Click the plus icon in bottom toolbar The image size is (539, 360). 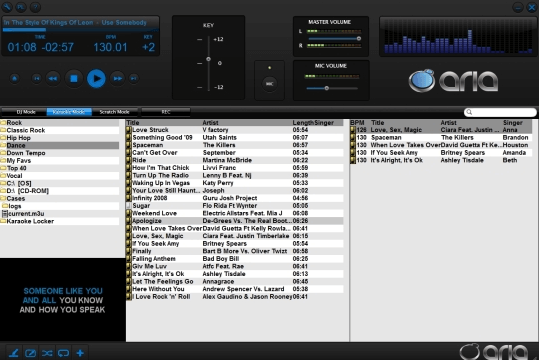tap(80, 353)
